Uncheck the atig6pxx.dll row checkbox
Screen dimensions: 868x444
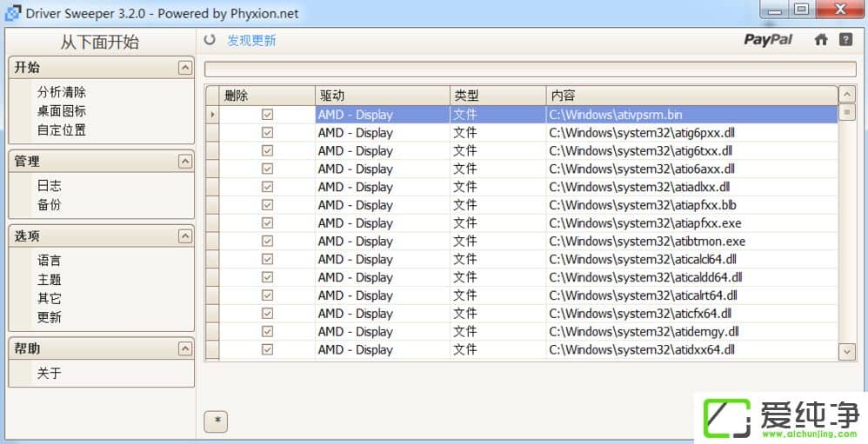click(x=267, y=133)
